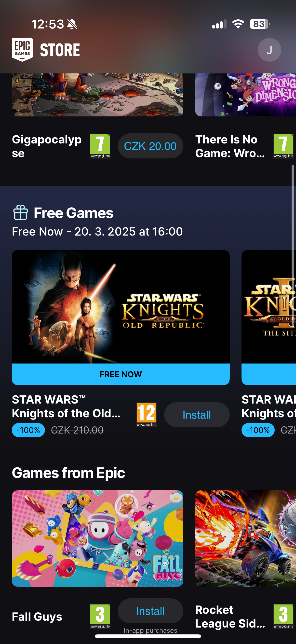Buy Gigapocalypse for CZK 20.00
The height and width of the screenshot is (644, 296).
pyautogui.click(x=150, y=146)
